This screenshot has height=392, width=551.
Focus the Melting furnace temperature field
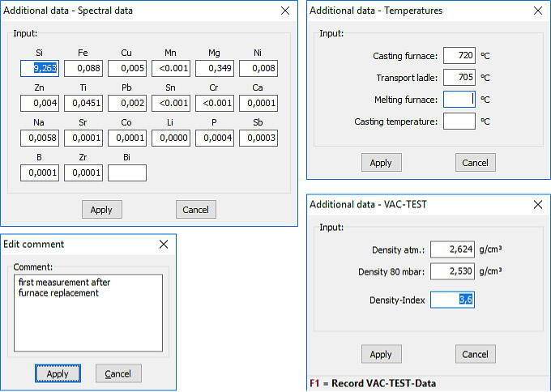click(459, 100)
